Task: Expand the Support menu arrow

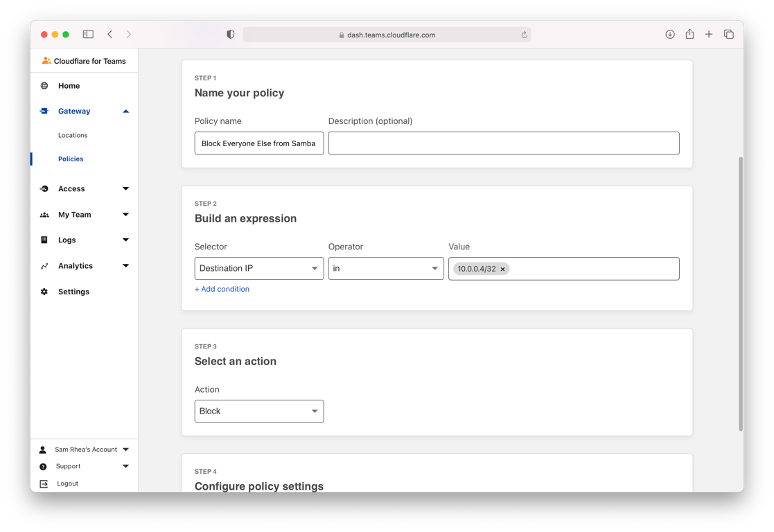Action: 126,466
